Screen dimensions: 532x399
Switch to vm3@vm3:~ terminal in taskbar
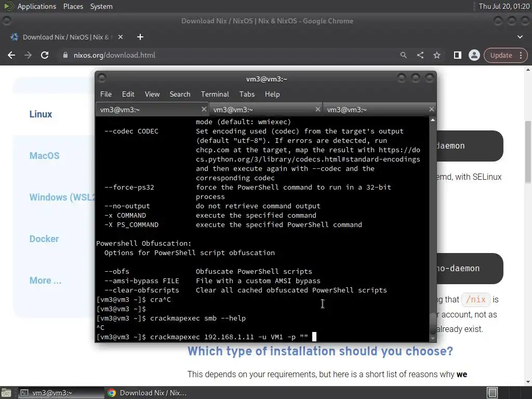(61, 393)
